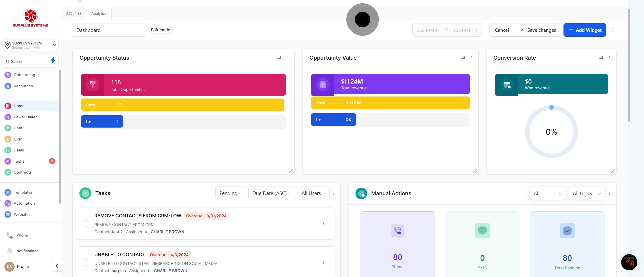Click the Power Dialer sidebar icon

point(8,117)
